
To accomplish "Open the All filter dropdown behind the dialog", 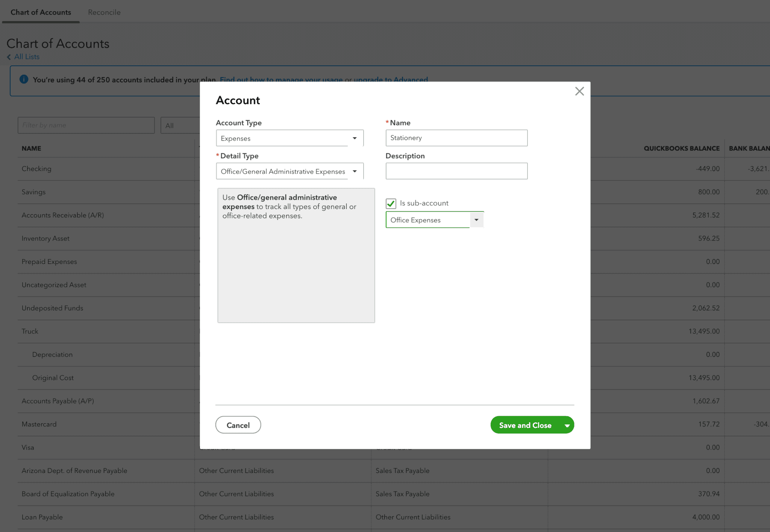I will pyautogui.click(x=180, y=126).
